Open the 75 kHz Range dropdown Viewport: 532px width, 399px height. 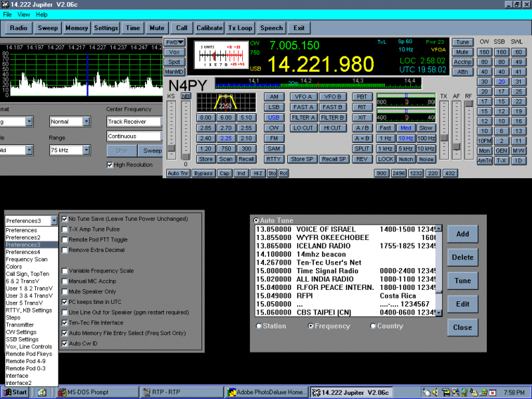(70, 150)
